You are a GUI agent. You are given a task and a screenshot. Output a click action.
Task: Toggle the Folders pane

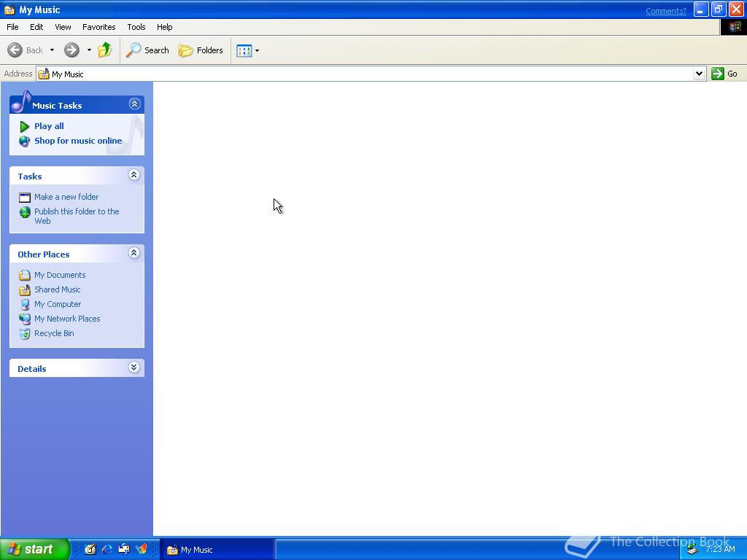pyautogui.click(x=201, y=50)
